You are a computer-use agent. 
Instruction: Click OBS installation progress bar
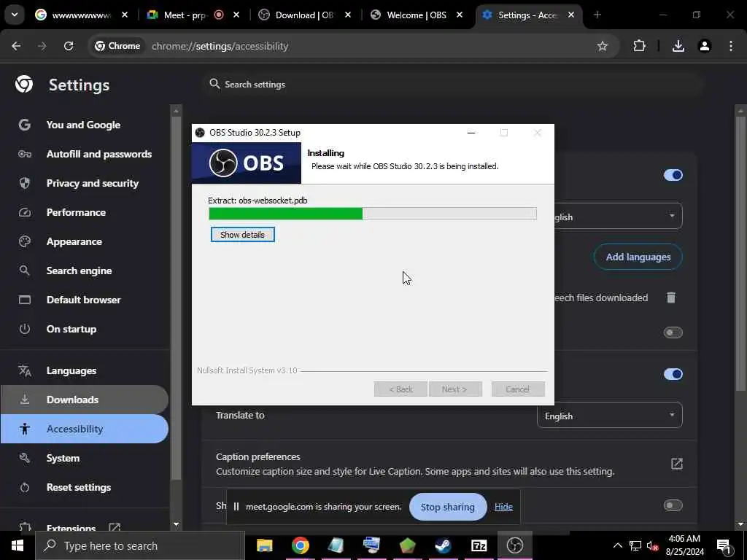(373, 214)
